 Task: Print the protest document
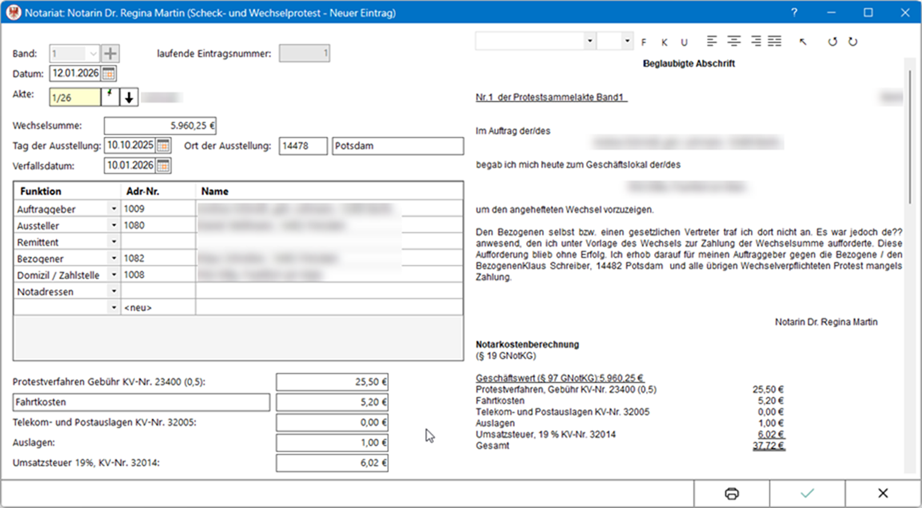731,493
